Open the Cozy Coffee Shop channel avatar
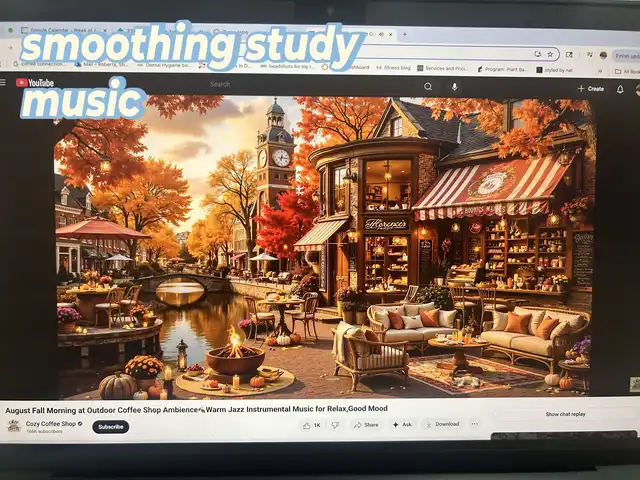This screenshot has height=480, width=640. tap(13, 426)
